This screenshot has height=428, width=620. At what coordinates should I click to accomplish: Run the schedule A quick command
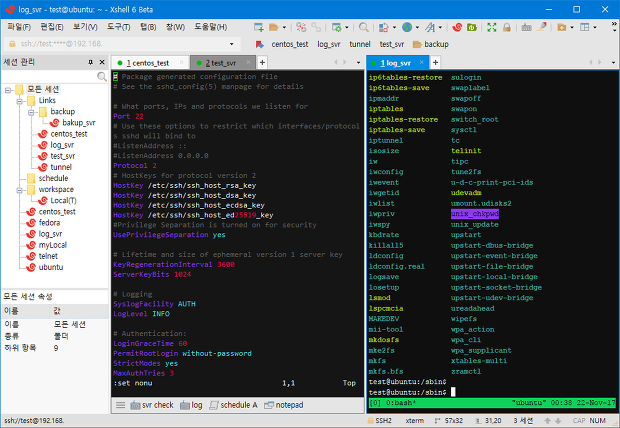tap(233, 405)
